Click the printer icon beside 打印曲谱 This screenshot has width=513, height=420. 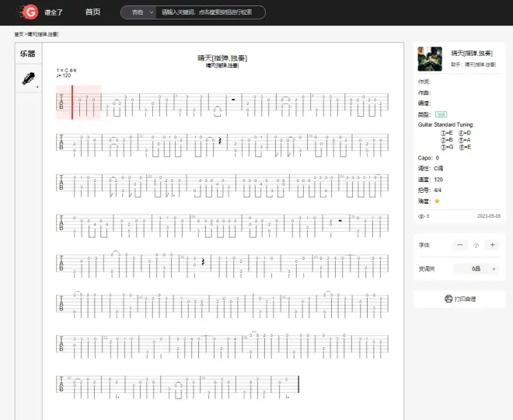pyautogui.click(x=448, y=299)
